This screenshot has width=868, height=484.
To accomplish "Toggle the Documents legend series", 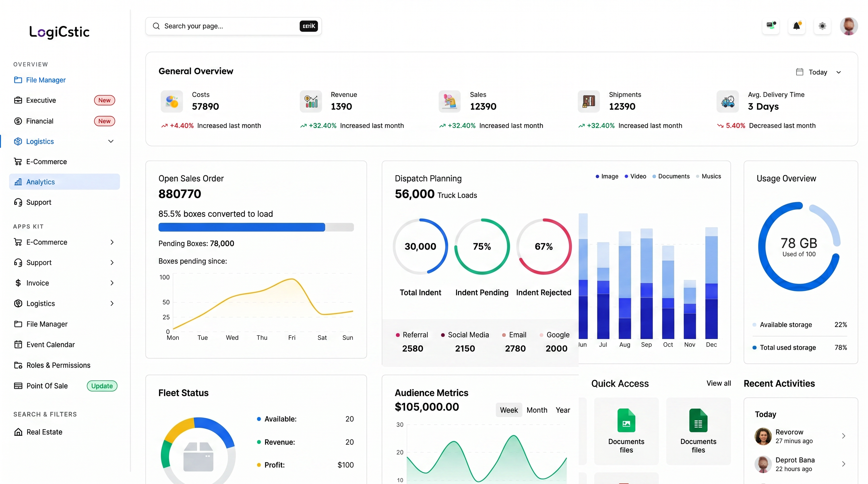I will point(671,176).
